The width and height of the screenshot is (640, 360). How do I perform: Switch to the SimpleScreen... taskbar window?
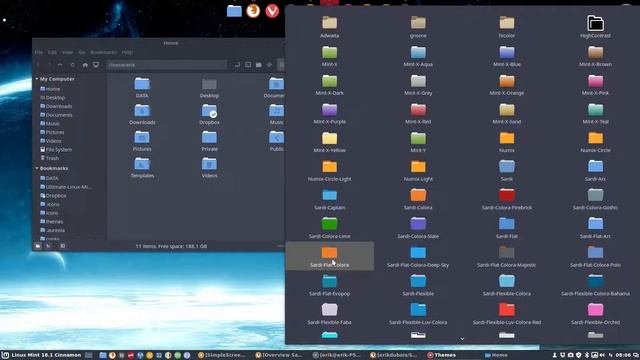[222, 355]
